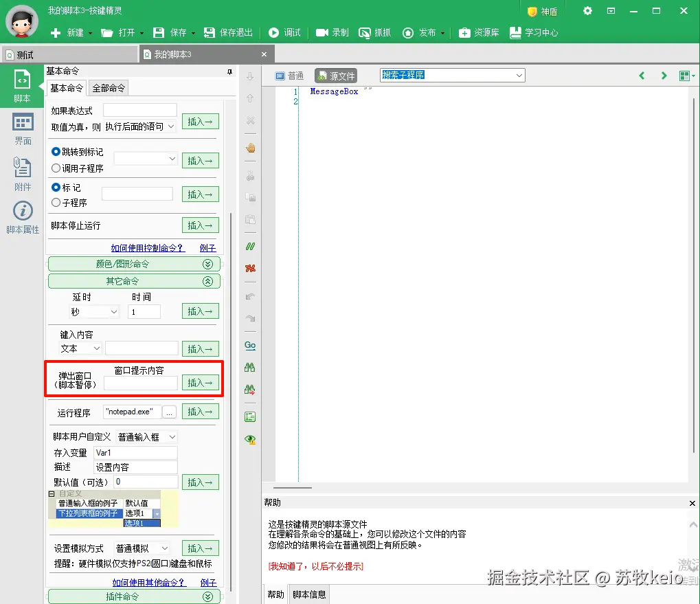Screen dimensions: 700x604
Task: Open the 学习中心 learning center
Action: [x=534, y=32]
